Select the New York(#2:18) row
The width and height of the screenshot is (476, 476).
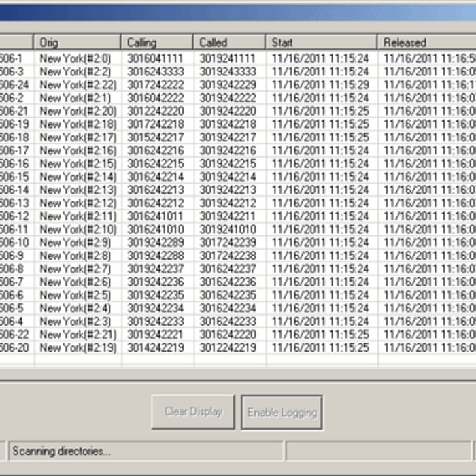[78, 124]
